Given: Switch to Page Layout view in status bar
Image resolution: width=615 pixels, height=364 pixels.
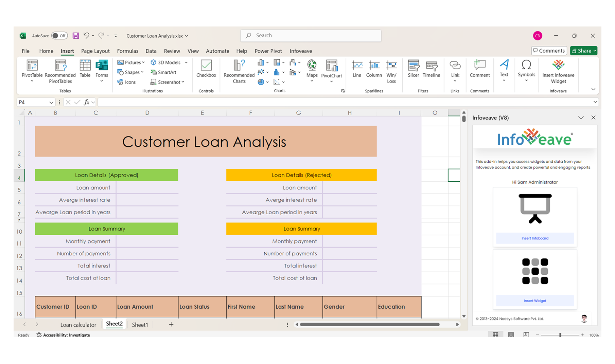Looking at the screenshot, I should point(511,335).
